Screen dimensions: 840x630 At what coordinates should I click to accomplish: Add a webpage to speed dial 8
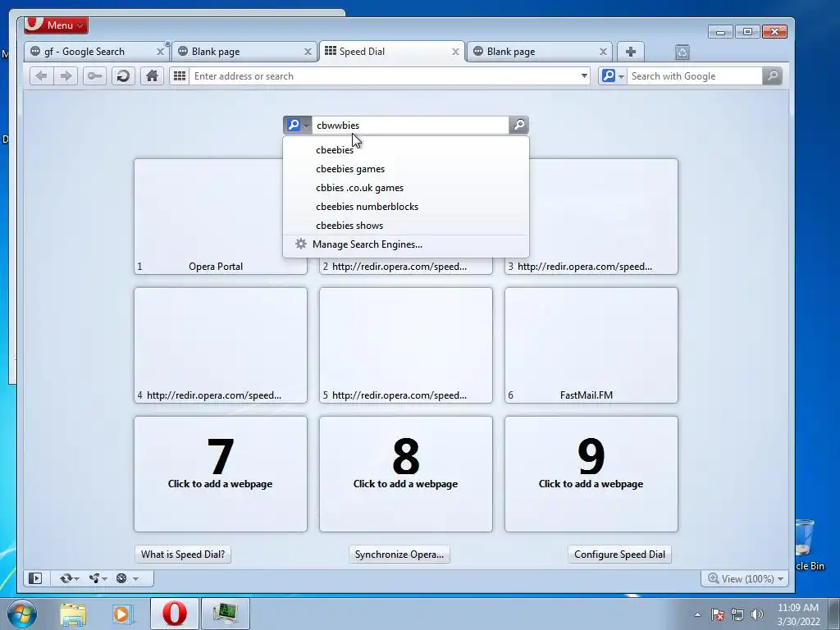point(406,474)
